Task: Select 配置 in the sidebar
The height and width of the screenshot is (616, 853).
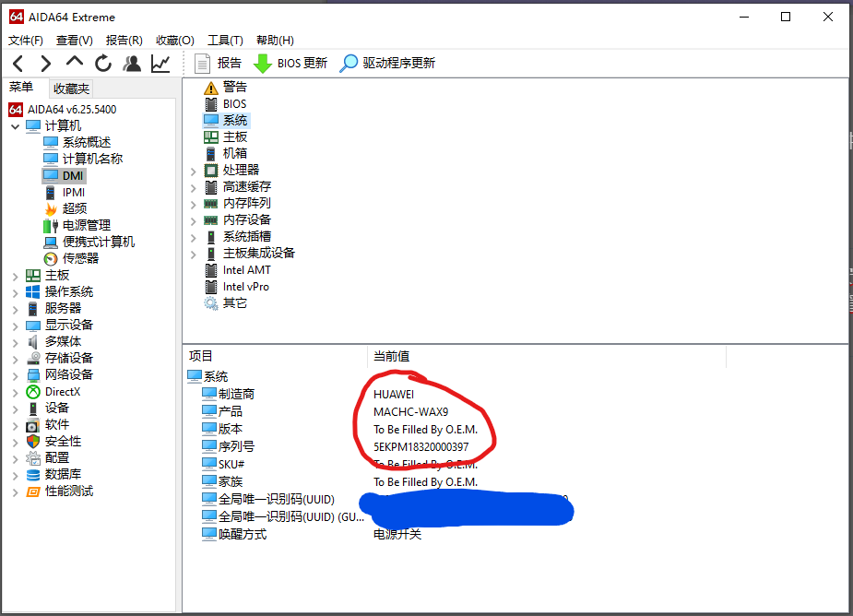Action: click(47, 458)
